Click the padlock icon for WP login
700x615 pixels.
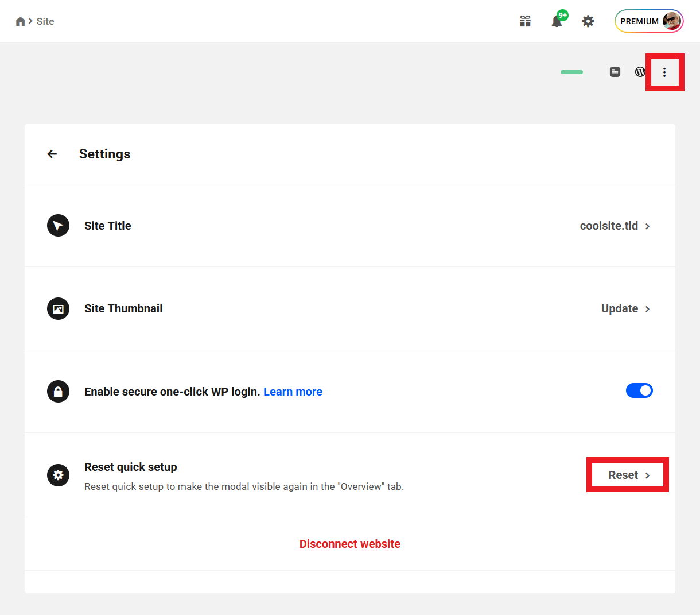click(x=58, y=391)
